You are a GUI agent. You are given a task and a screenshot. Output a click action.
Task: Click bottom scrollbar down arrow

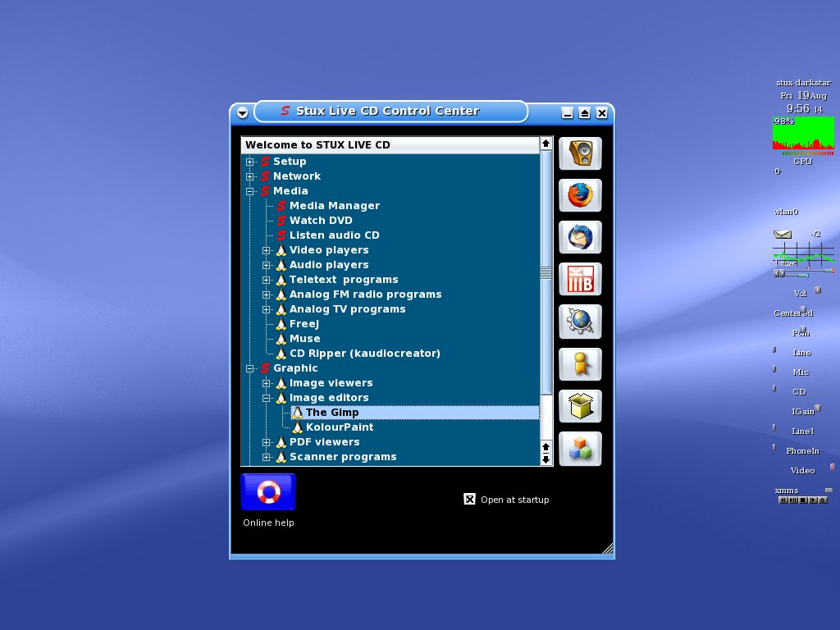[x=546, y=459]
